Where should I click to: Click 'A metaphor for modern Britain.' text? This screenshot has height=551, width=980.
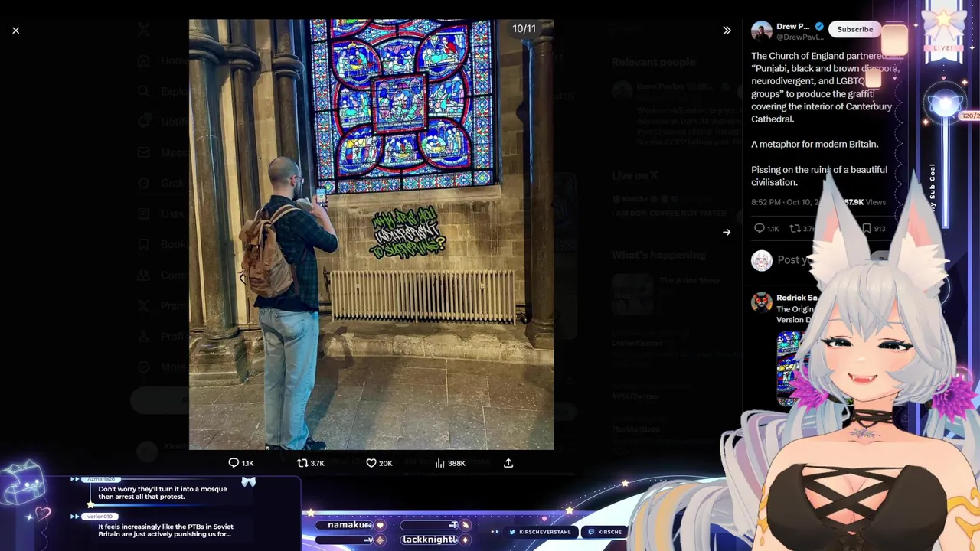click(815, 144)
